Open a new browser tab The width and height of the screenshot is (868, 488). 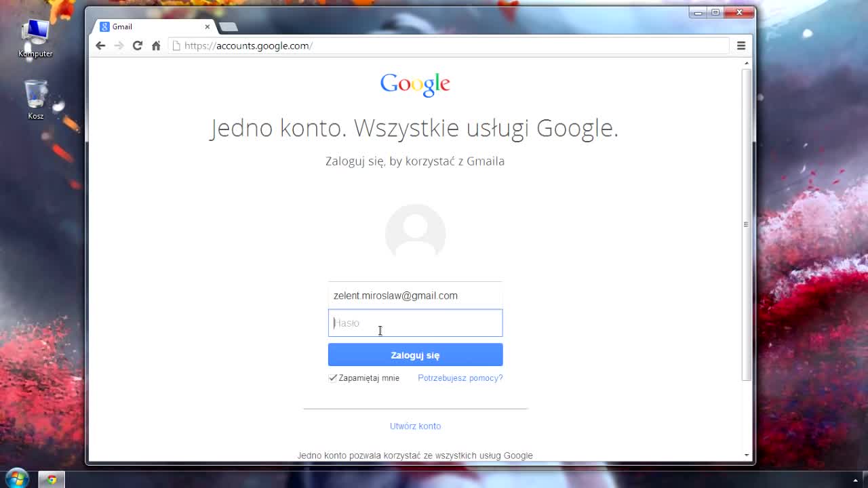(229, 27)
